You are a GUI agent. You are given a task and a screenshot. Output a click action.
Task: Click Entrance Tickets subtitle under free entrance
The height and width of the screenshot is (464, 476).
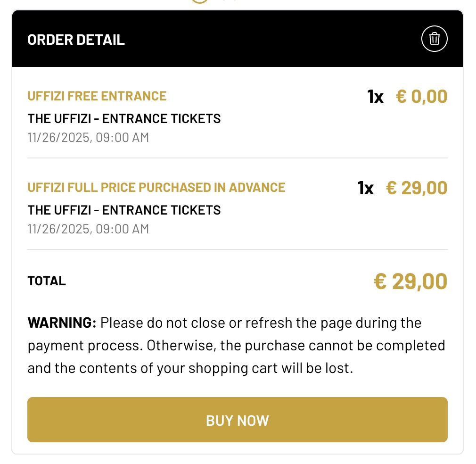click(x=124, y=118)
